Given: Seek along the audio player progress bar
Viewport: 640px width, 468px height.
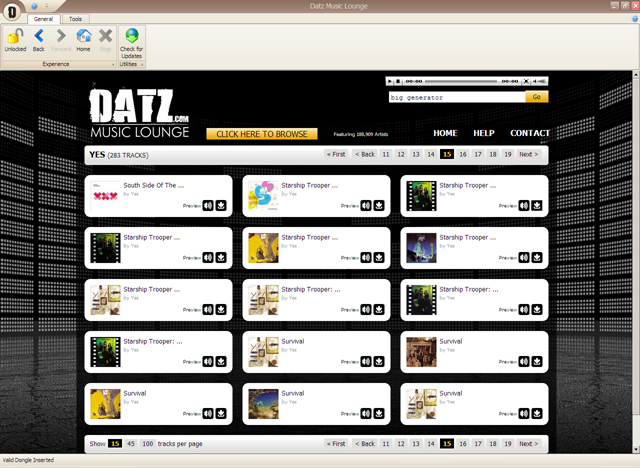Looking at the screenshot, I should coord(461,81).
